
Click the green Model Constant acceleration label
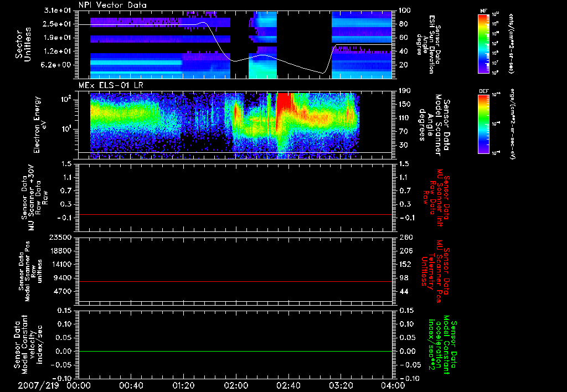click(x=441, y=345)
